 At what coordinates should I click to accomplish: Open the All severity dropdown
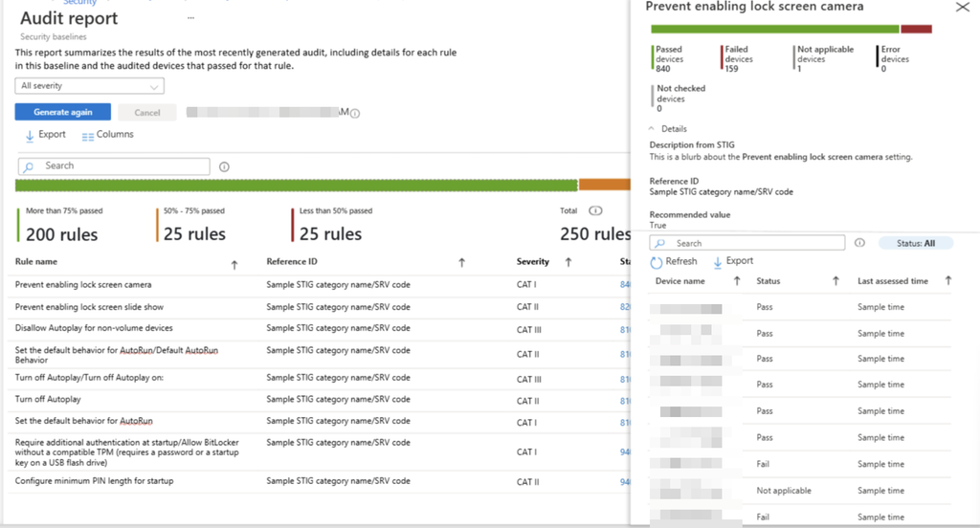tap(89, 85)
